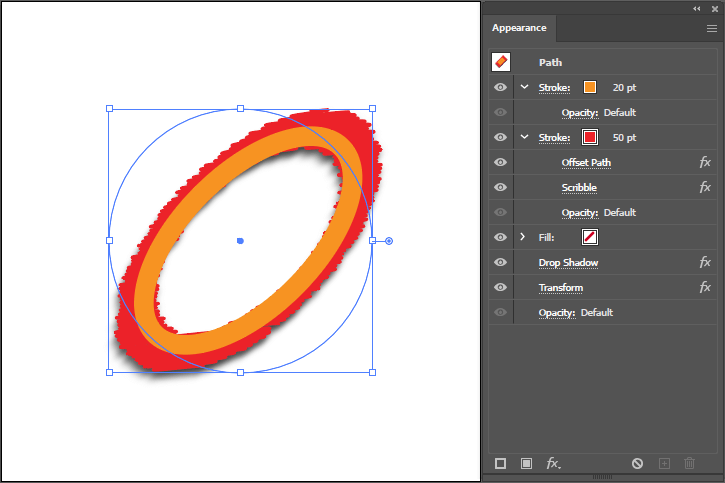
Task: Click Add New Fill icon at panel bottom
Action: 526,463
